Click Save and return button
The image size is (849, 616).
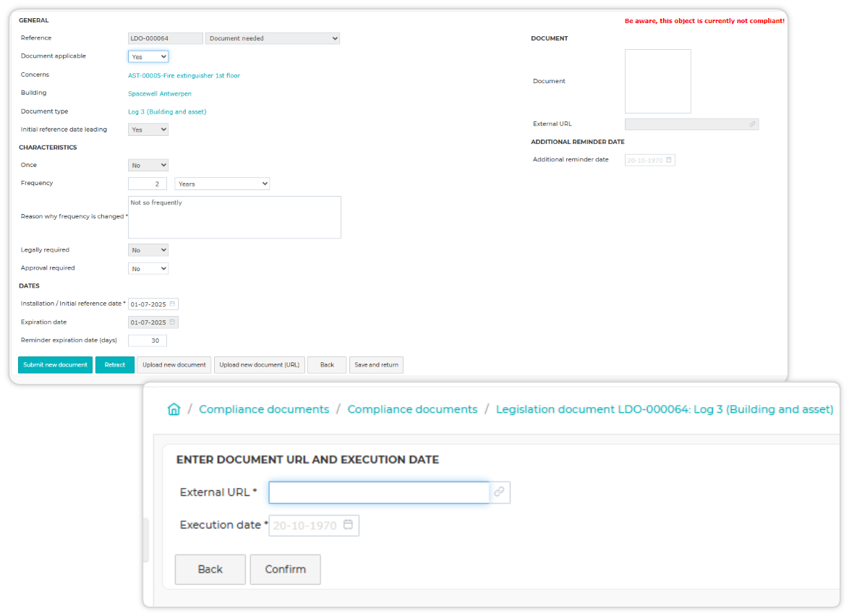[x=376, y=365]
